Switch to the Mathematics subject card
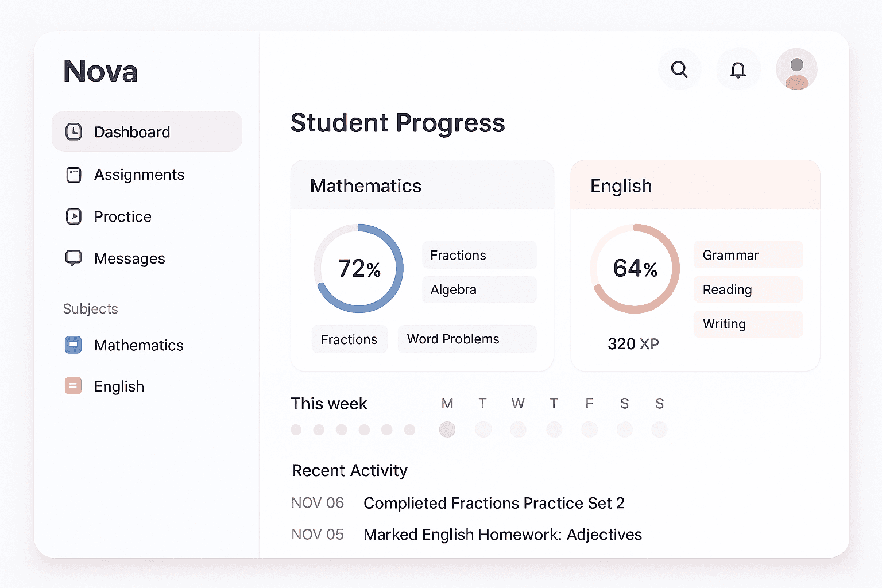The height and width of the screenshot is (588, 882). [x=366, y=185]
